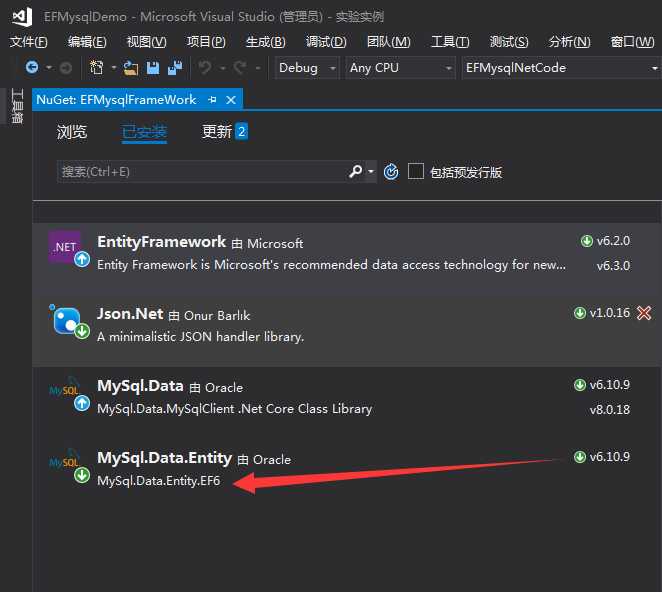The height and width of the screenshot is (592, 662).
Task: Click installed-version icon beside Json.Net v1.0.16
Action: click(580, 313)
